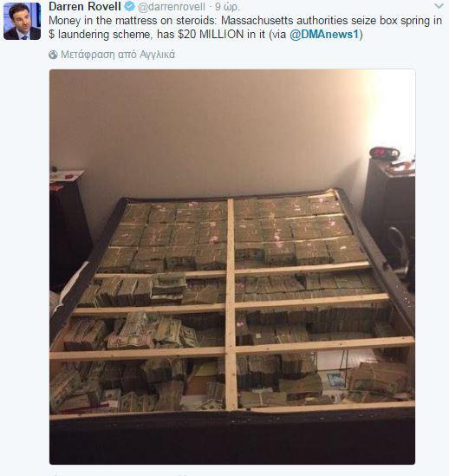The width and height of the screenshot is (449, 476).
Task: Click the red alarm clock in photo
Action: click(x=384, y=154)
